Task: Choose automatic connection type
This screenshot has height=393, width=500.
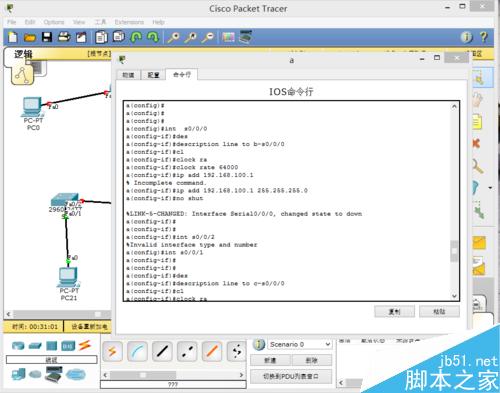Action: (112, 351)
